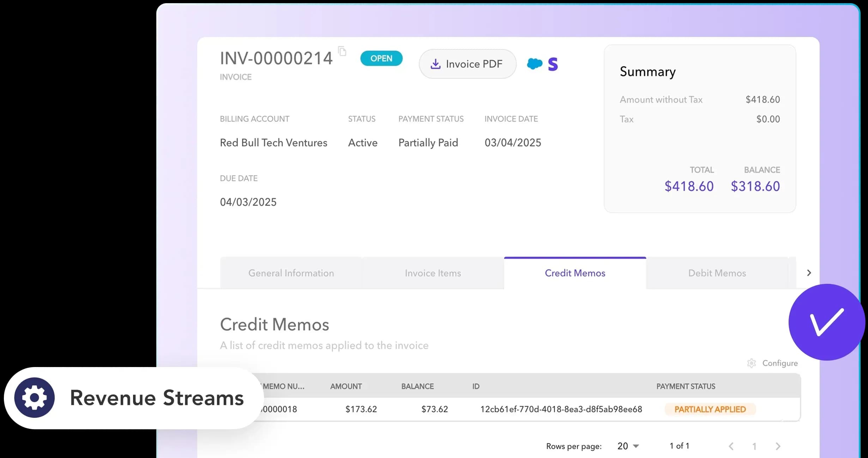Switch to the Invoice Items tab
Viewport: 868px width, 458px height.
click(x=433, y=273)
